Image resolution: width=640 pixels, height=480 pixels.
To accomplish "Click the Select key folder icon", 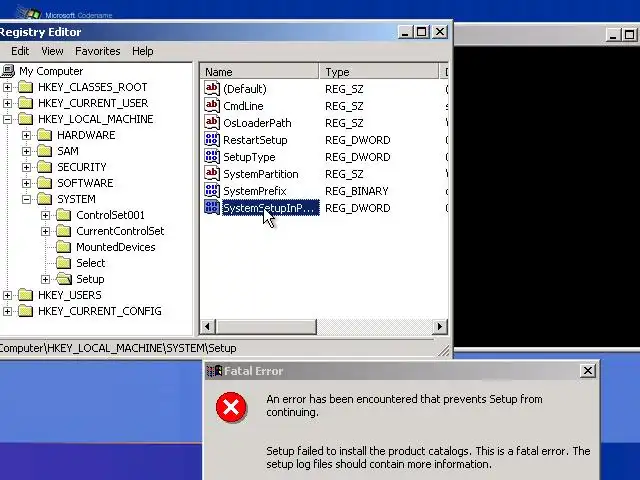I will click(64, 263).
